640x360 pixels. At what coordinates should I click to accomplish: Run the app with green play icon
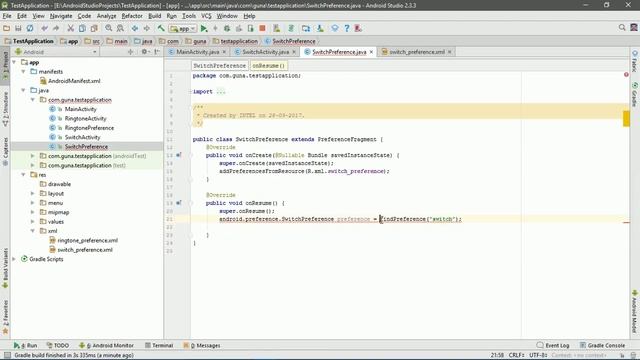(204, 28)
